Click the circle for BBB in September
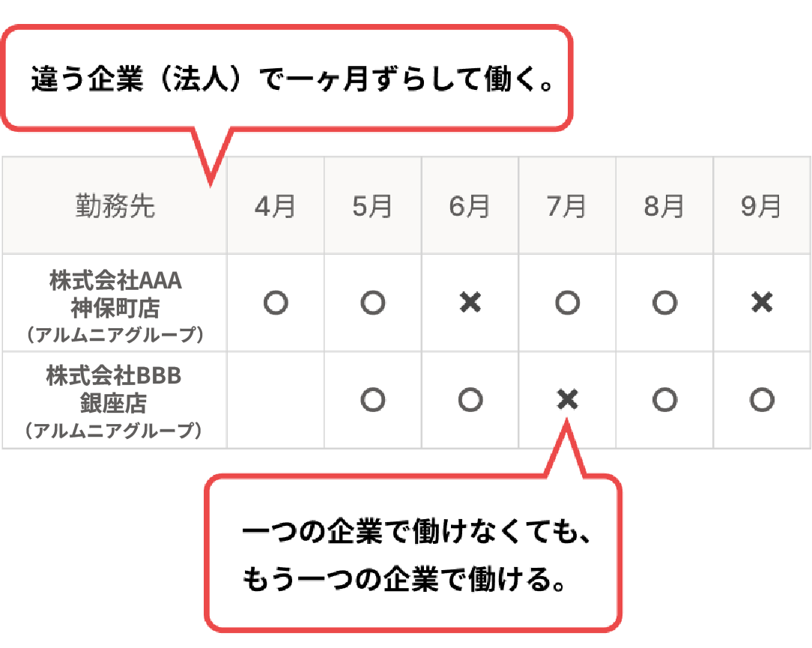Image resolution: width=812 pixels, height=648 pixels. 762,400
